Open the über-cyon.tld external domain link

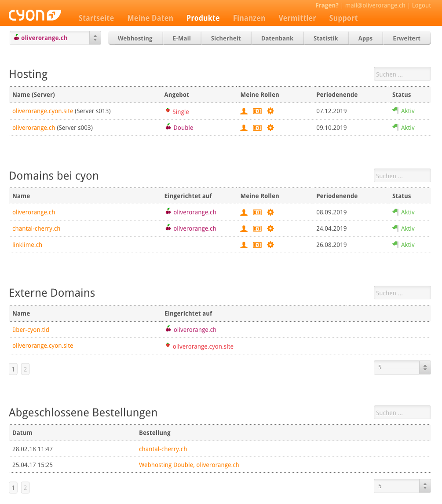(x=31, y=329)
